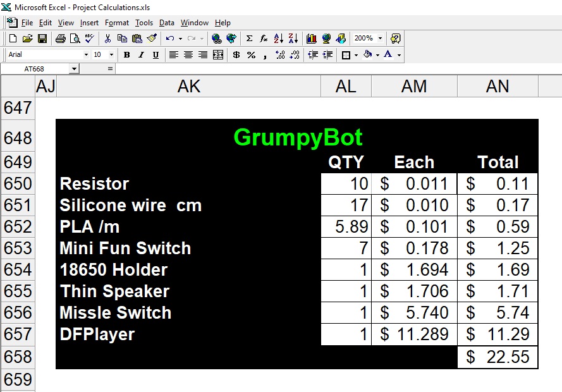
Task: Apply Currency Style dollar icon
Action: pyautogui.click(x=236, y=55)
